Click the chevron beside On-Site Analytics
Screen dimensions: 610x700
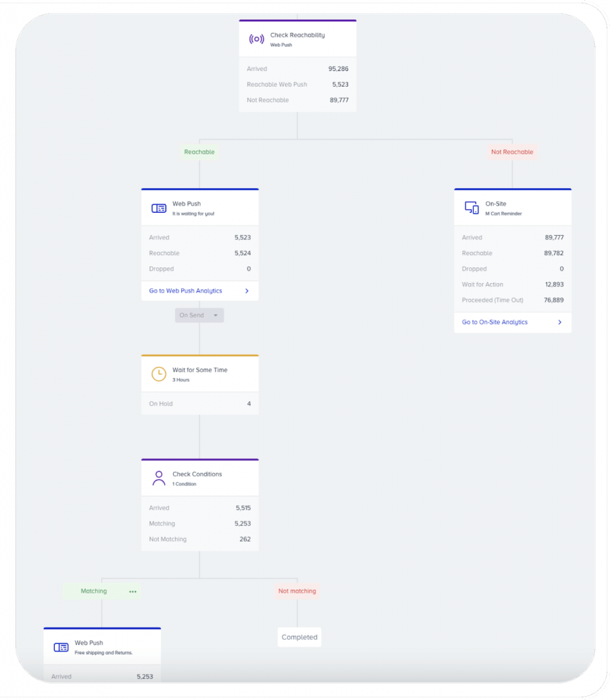pos(559,323)
